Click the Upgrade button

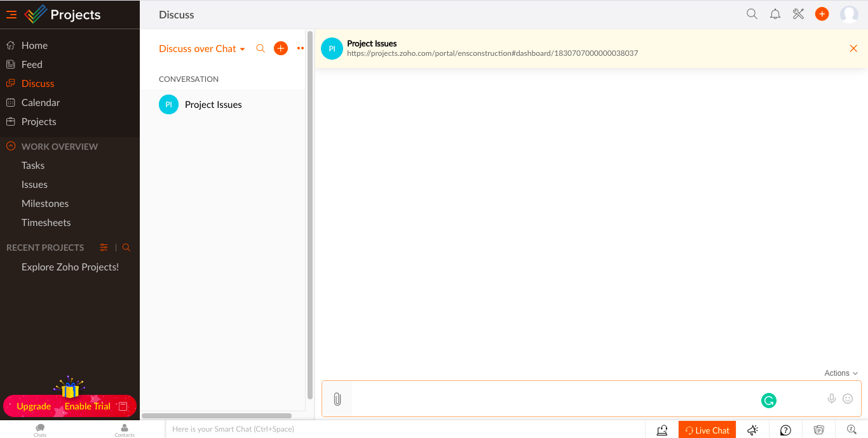pos(34,406)
